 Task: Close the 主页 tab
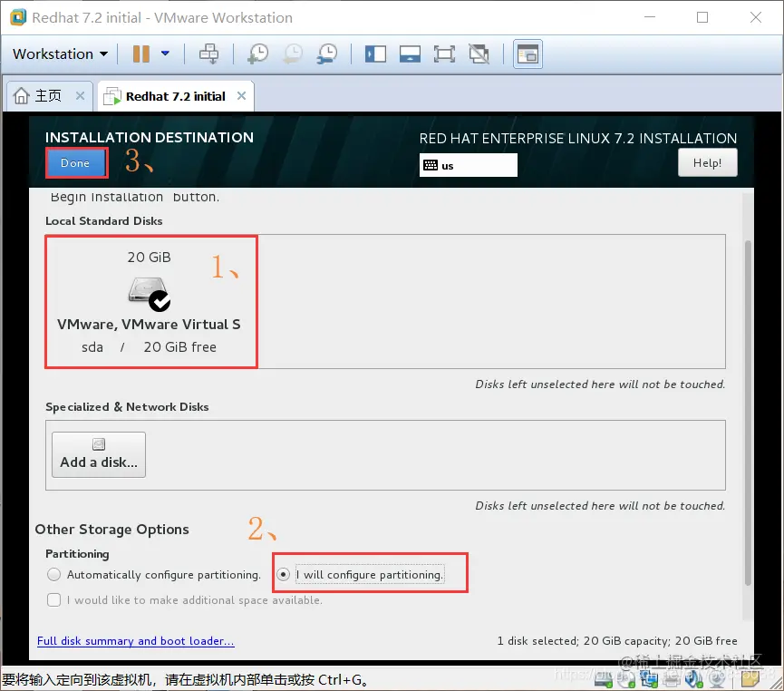80,95
